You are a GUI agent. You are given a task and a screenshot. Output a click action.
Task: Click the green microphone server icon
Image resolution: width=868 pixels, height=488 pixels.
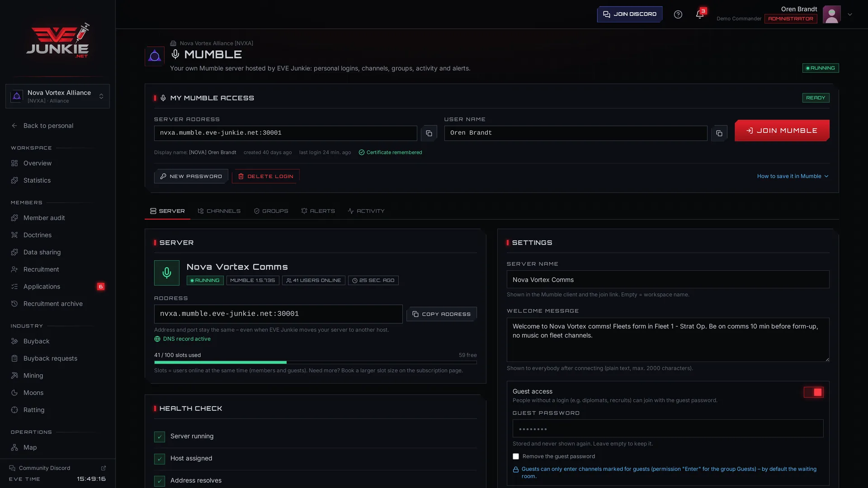pyautogui.click(x=167, y=273)
